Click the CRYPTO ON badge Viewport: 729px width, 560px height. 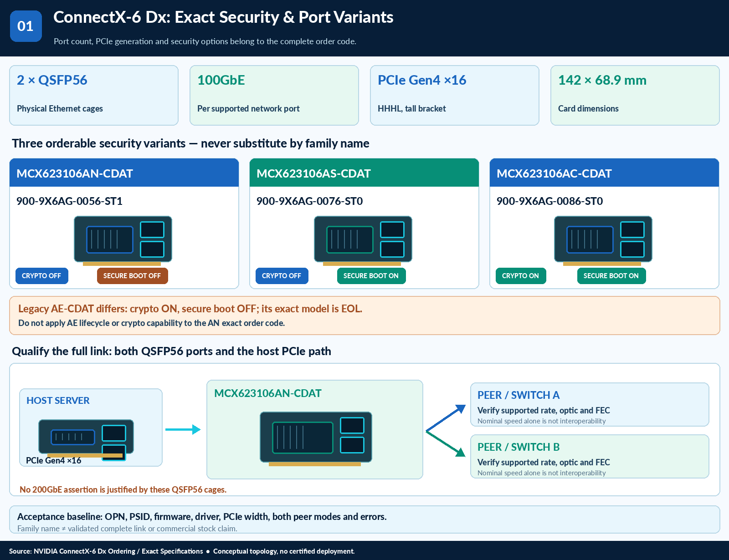point(521,276)
